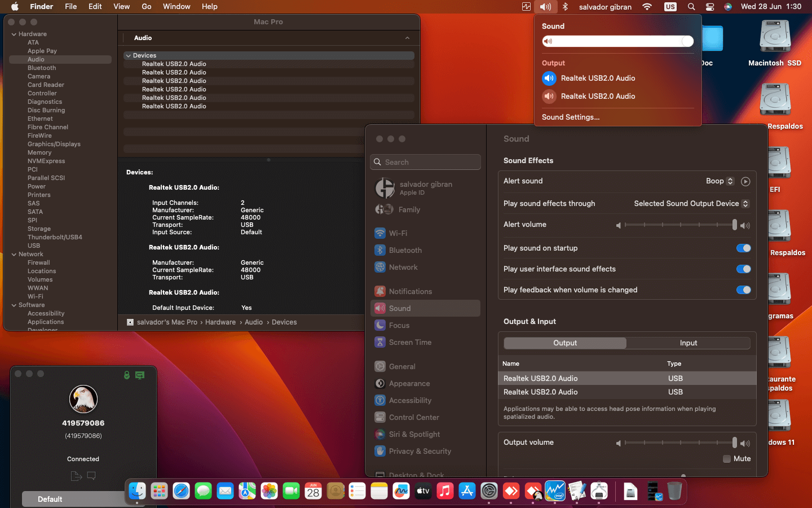The image size is (812, 508).
Task: Collapse the Software tree in System Information
Action: point(14,305)
